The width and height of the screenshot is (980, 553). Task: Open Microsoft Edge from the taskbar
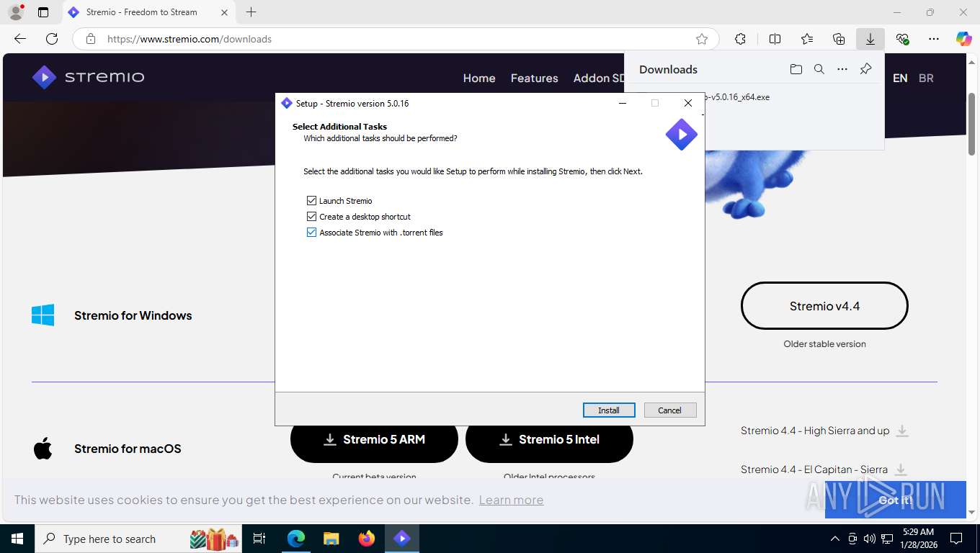(296, 539)
